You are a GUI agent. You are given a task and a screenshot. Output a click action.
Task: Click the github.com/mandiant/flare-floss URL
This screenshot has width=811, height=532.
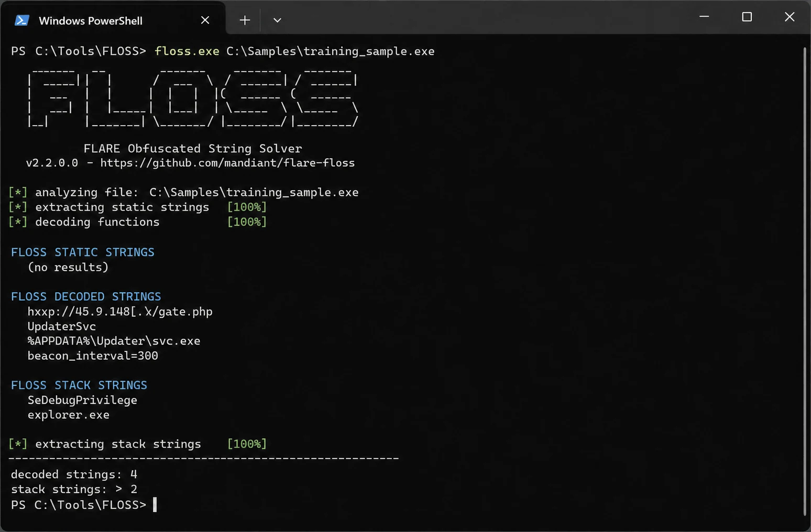227,163
